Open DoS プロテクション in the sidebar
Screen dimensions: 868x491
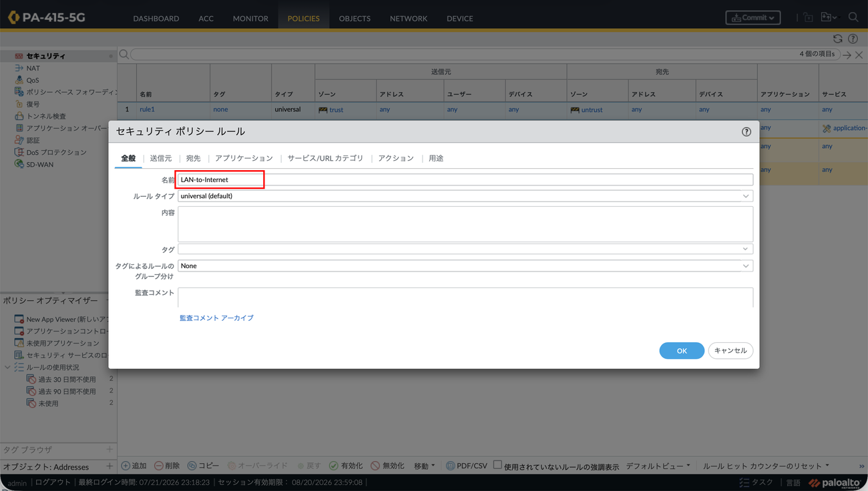[56, 152]
